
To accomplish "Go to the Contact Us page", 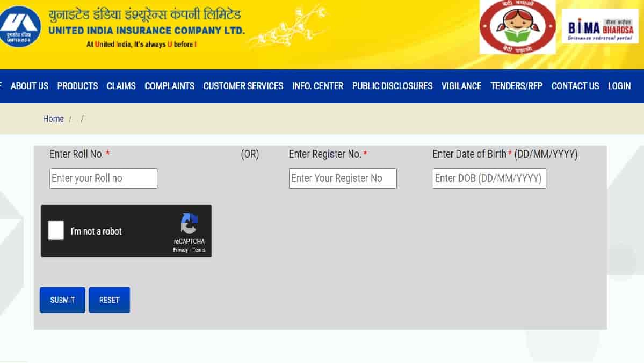I will click(575, 86).
